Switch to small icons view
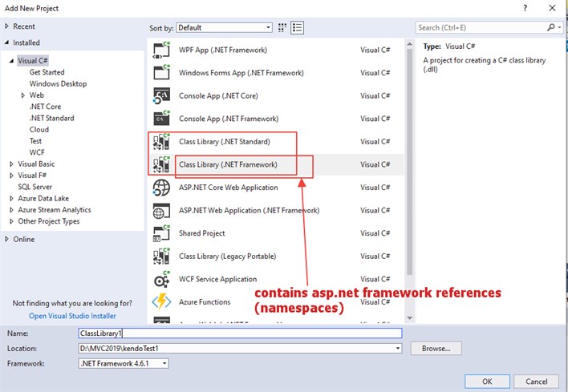This screenshot has height=392, width=568. (x=282, y=27)
